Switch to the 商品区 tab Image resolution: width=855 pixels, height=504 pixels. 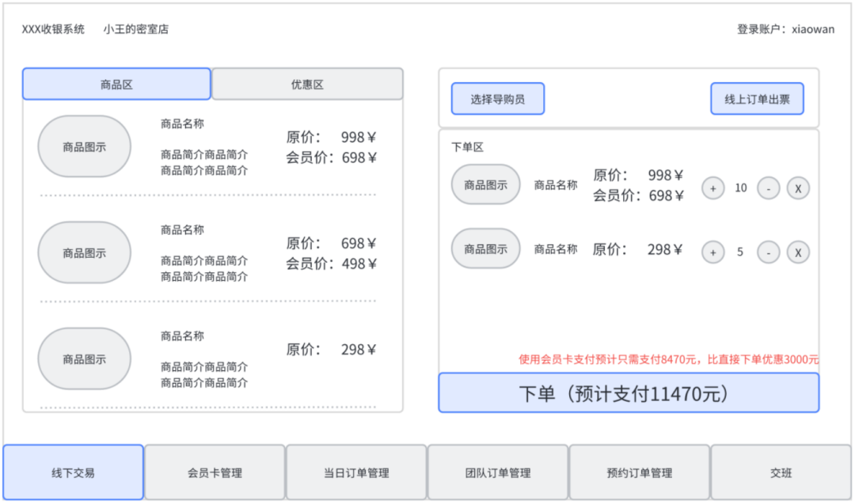click(x=116, y=84)
